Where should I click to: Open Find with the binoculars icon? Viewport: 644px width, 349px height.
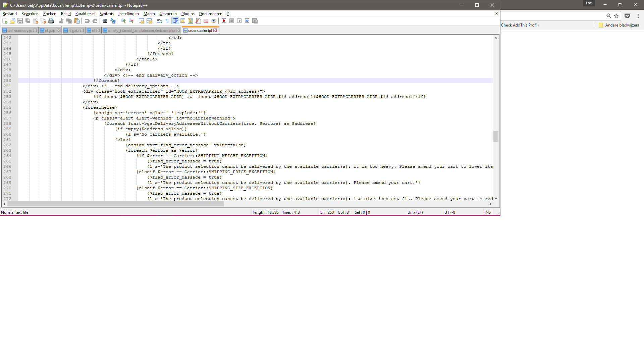(105, 21)
